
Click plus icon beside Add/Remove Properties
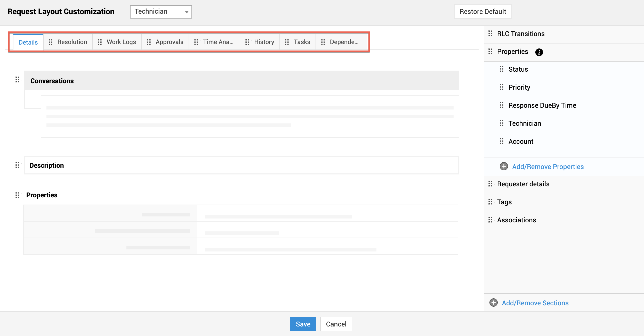click(504, 166)
